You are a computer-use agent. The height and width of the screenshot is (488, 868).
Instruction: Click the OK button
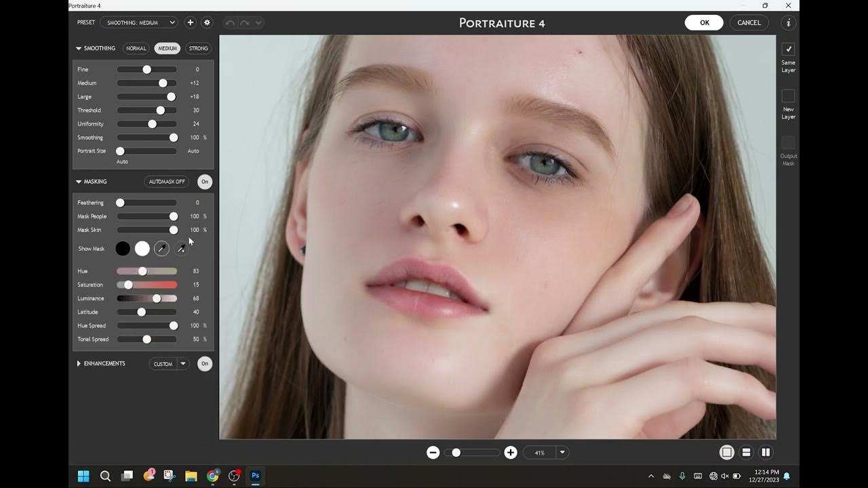coord(705,22)
